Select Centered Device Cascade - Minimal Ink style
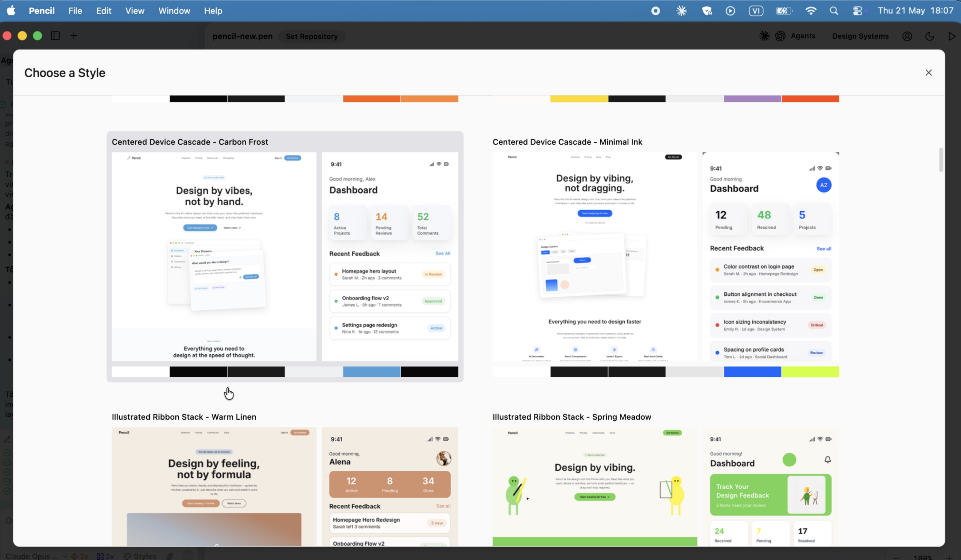Image resolution: width=961 pixels, height=560 pixels. [666, 257]
